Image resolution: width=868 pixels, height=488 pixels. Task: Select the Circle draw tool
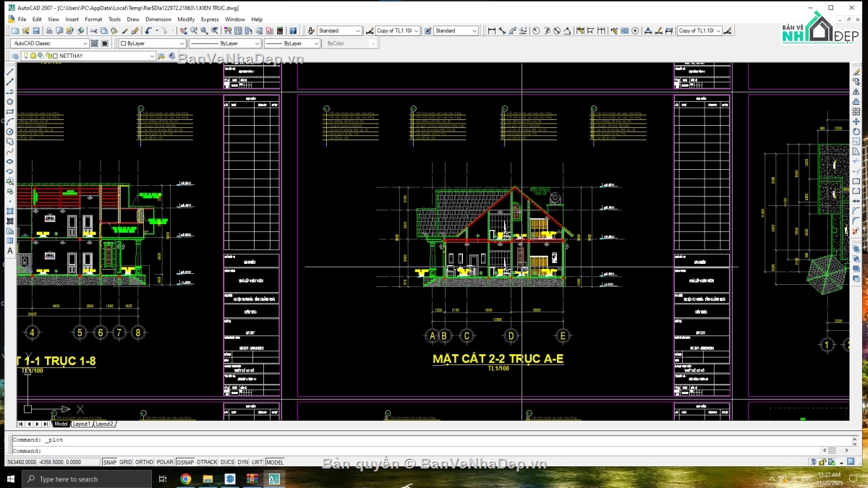(10, 132)
